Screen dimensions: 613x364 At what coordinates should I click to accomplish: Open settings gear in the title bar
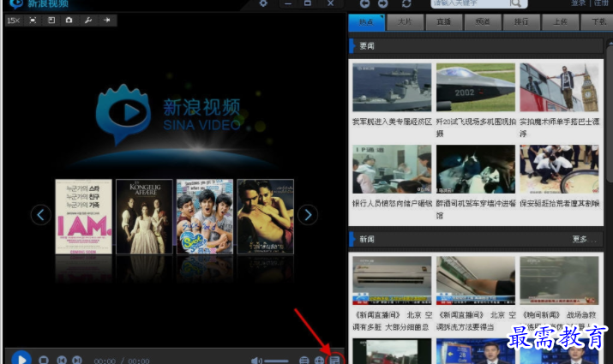(263, 3)
